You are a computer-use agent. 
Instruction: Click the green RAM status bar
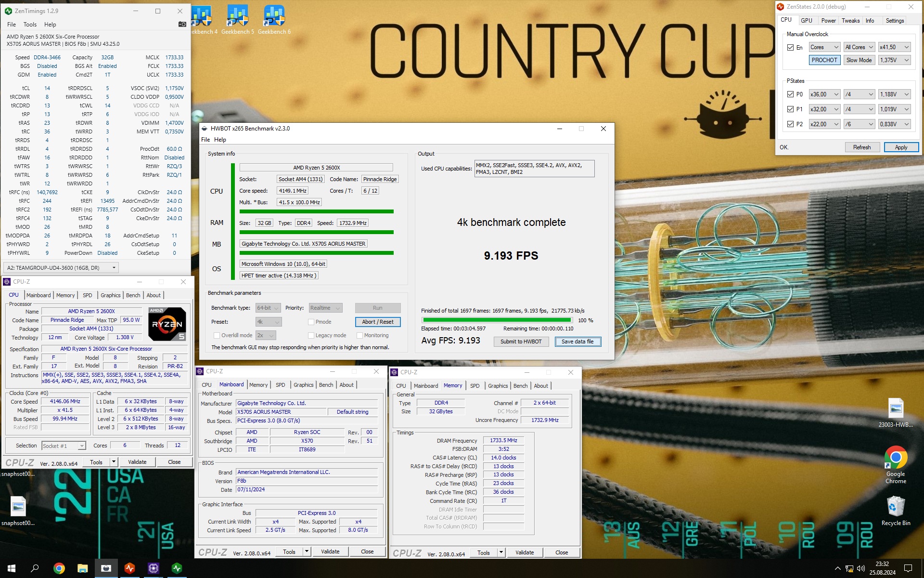point(316,232)
